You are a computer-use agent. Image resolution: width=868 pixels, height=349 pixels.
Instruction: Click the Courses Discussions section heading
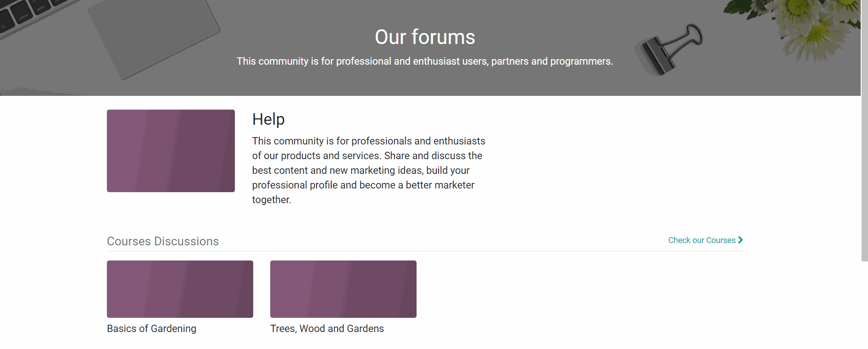pyautogui.click(x=163, y=241)
